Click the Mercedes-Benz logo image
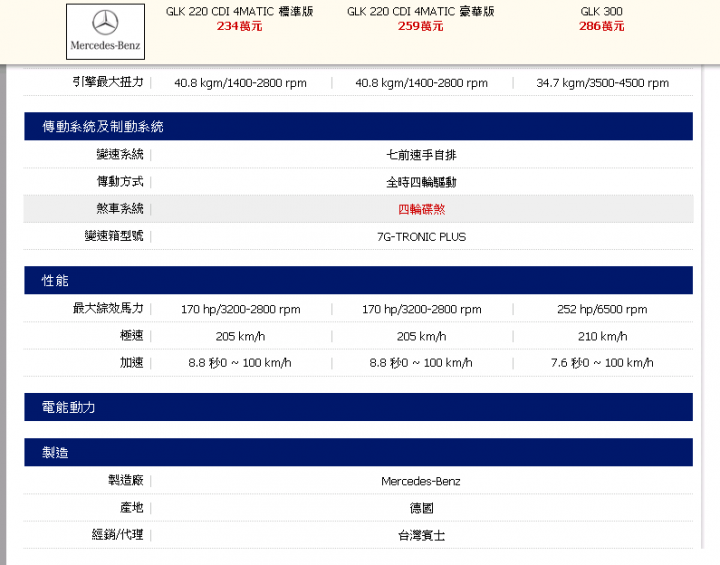This screenshot has height=565, width=720. (105, 32)
